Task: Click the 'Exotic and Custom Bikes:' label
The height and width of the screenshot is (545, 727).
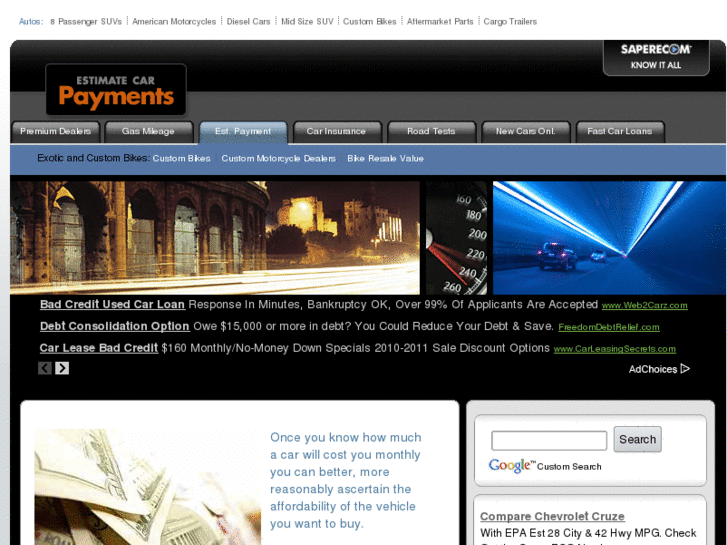Action: [93, 158]
